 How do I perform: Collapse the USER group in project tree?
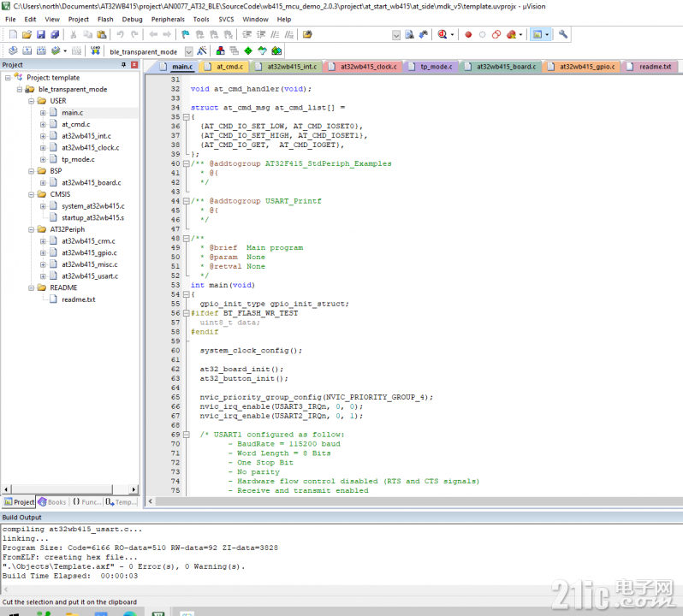(32, 101)
